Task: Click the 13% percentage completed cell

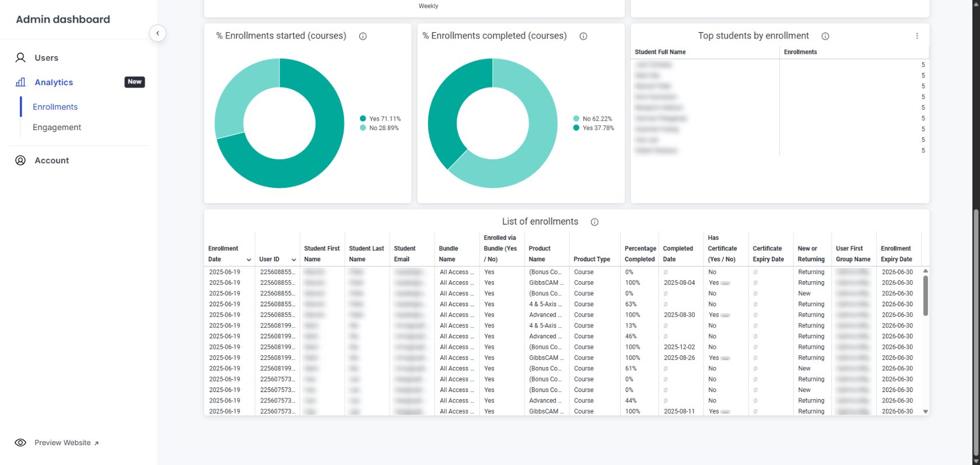Action: tap(631, 326)
